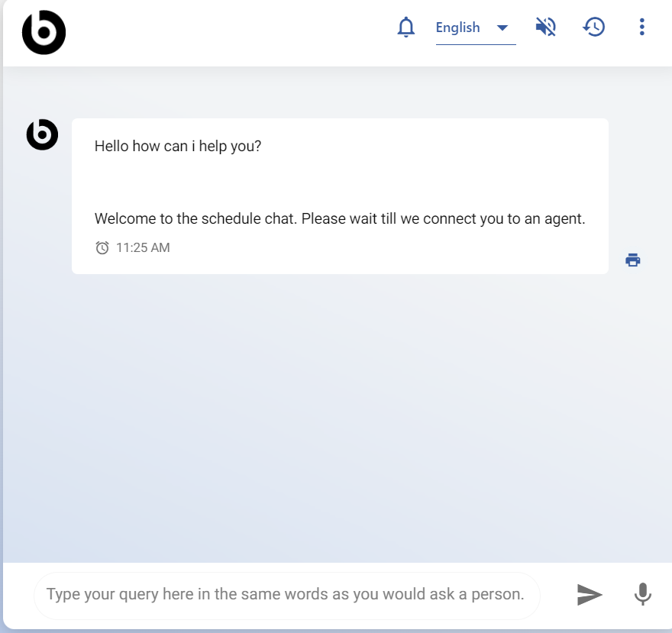
Task: Click the 'Welcome to the schedule chat' message
Action: point(339,218)
